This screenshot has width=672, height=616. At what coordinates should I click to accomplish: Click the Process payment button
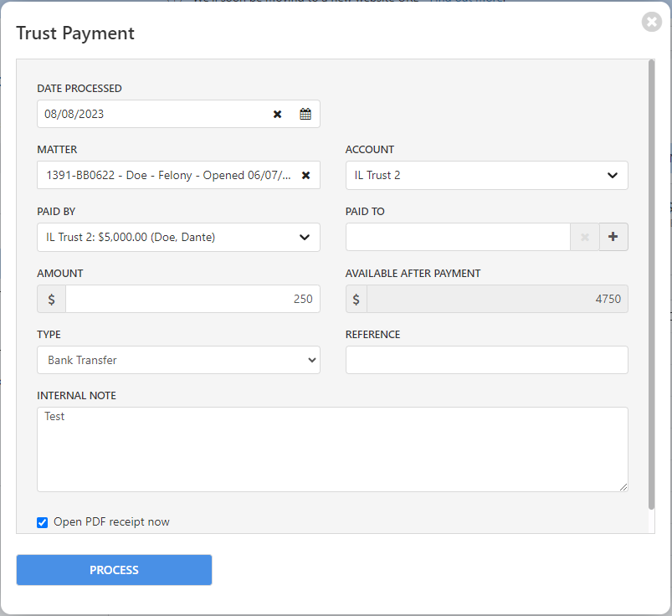tap(114, 570)
